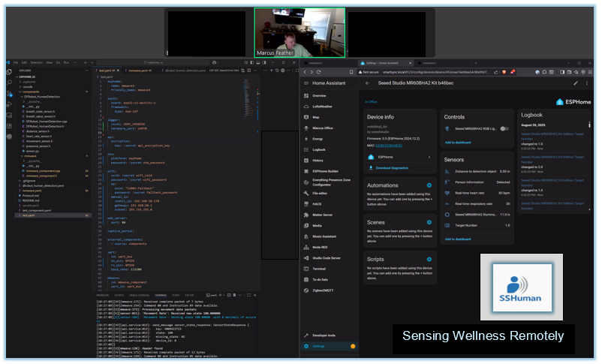Select the Marcus Feather video thumbnail
Viewport: 602px width, 364px height.
pos(299,32)
